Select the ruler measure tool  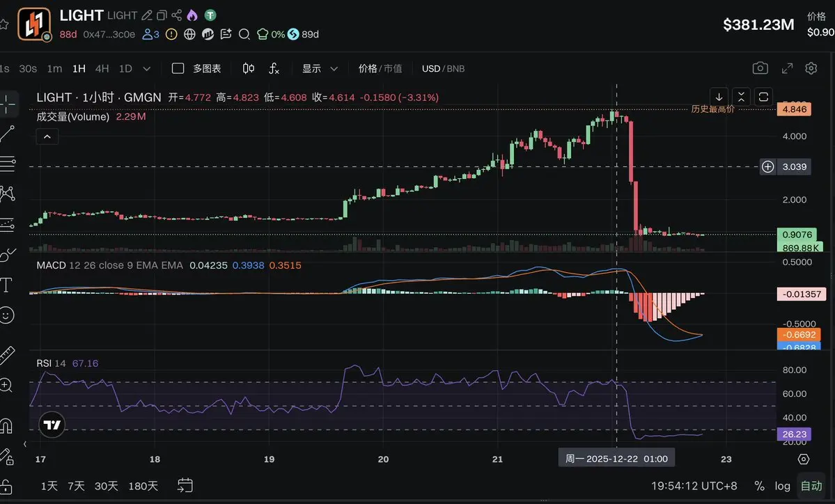pos(6,356)
